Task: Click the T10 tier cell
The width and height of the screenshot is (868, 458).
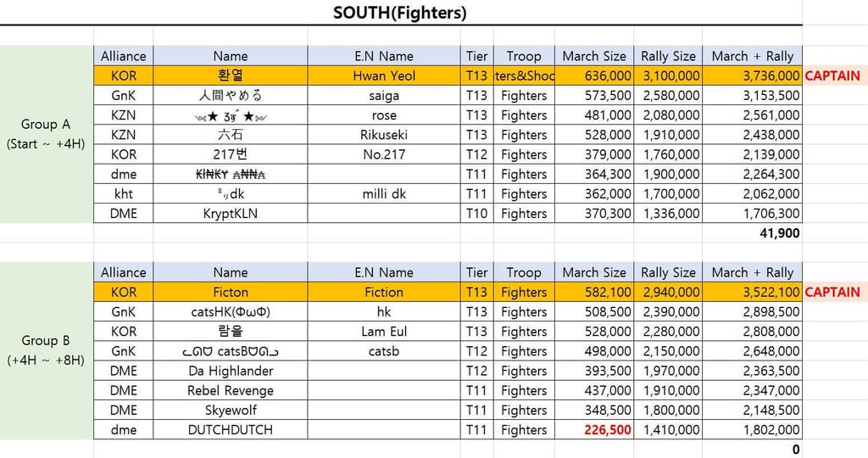Action: click(x=477, y=214)
